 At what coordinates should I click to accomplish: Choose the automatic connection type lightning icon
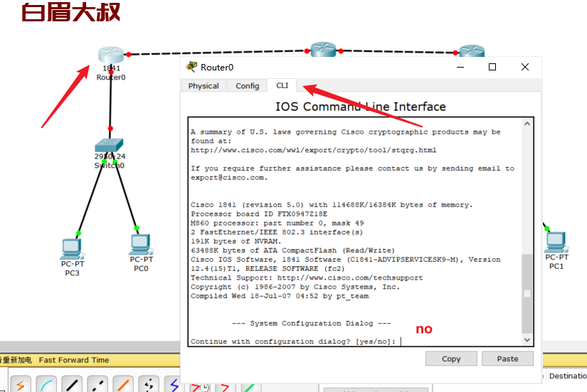coord(21,385)
